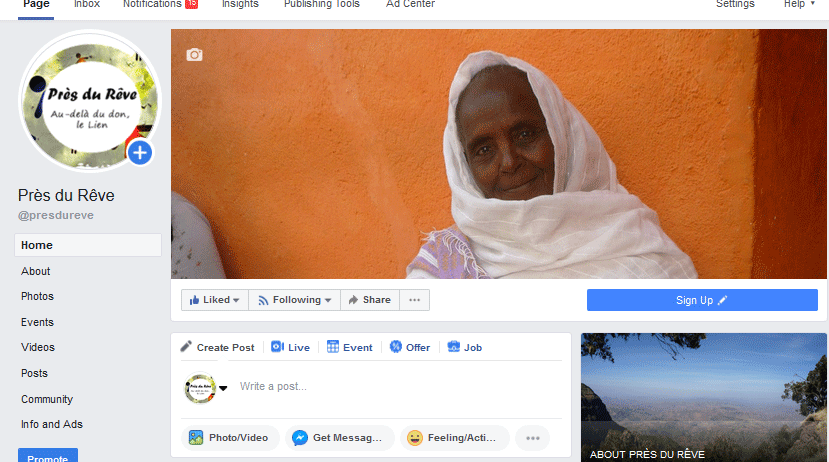Image resolution: width=829 pixels, height=462 pixels.
Task: Click the Job briefcase icon
Action: tap(453, 347)
